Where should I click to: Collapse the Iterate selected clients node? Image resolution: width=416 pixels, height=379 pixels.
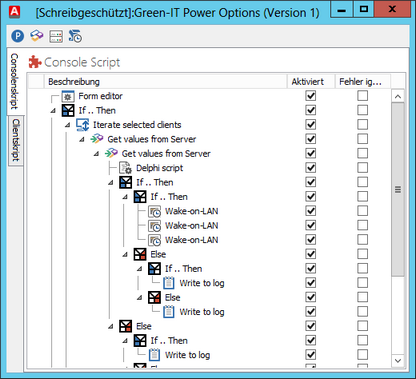(68, 125)
